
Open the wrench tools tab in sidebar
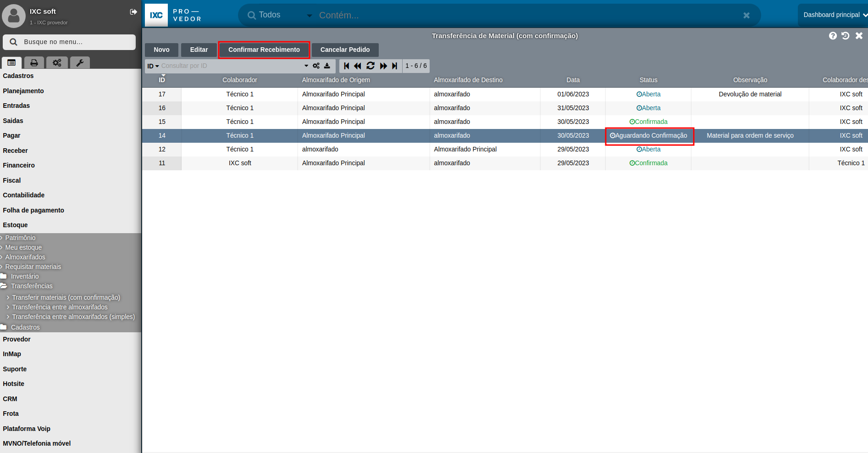click(80, 63)
